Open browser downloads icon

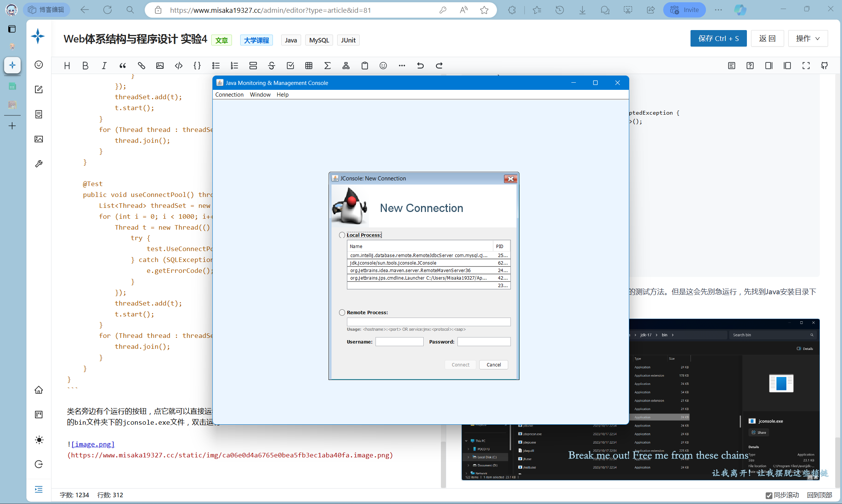click(582, 10)
